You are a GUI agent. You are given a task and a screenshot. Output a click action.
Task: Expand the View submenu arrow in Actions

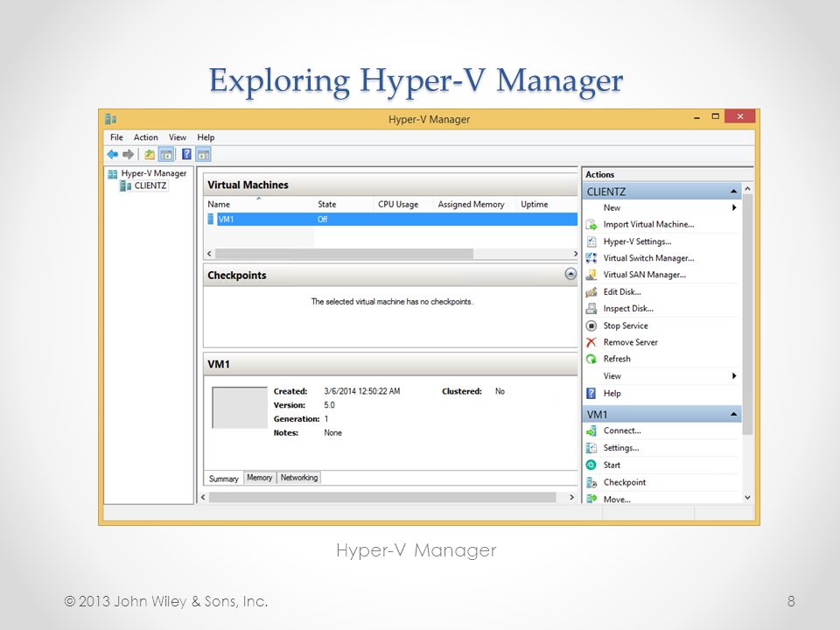click(734, 376)
